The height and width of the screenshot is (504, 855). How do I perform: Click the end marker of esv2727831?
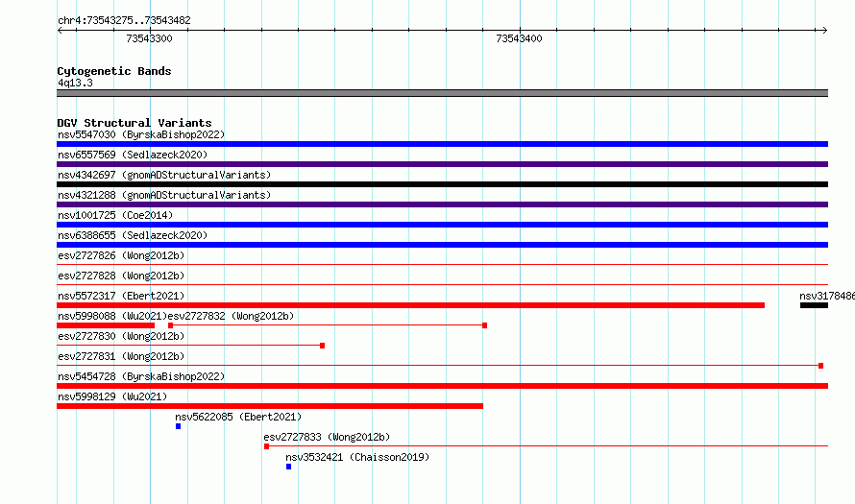[x=820, y=366]
